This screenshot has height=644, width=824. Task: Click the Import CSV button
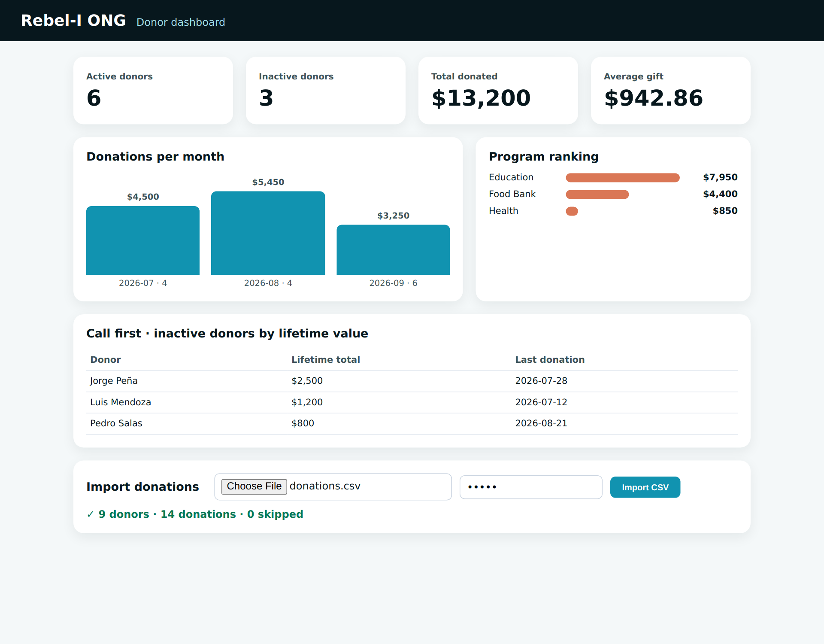tap(645, 487)
